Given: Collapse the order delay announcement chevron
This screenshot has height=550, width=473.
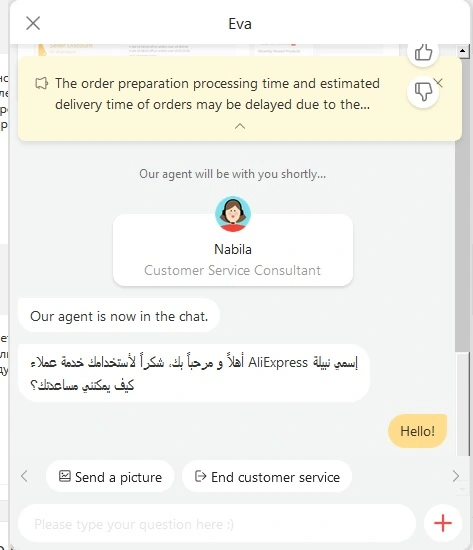Looking at the screenshot, I should (x=240, y=126).
